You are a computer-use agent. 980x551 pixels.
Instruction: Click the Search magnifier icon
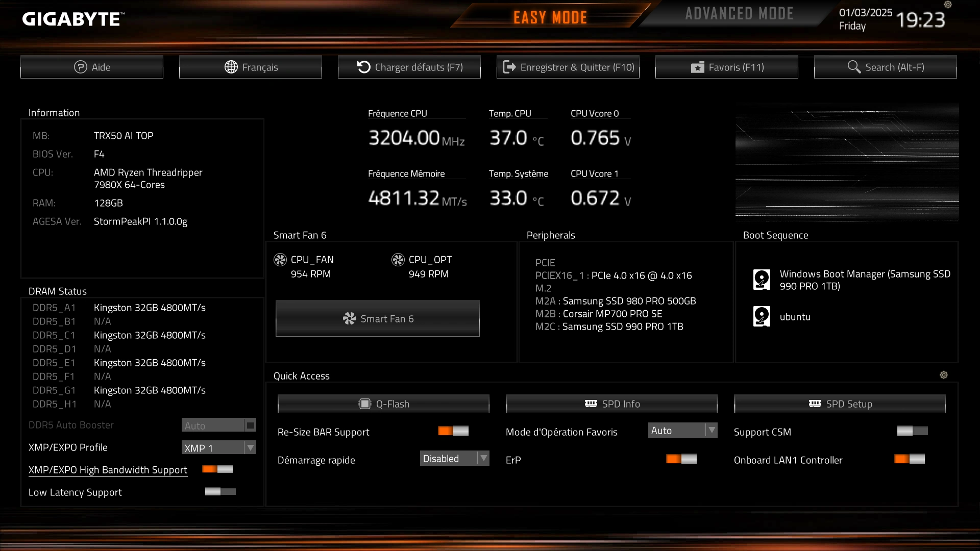pyautogui.click(x=854, y=67)
